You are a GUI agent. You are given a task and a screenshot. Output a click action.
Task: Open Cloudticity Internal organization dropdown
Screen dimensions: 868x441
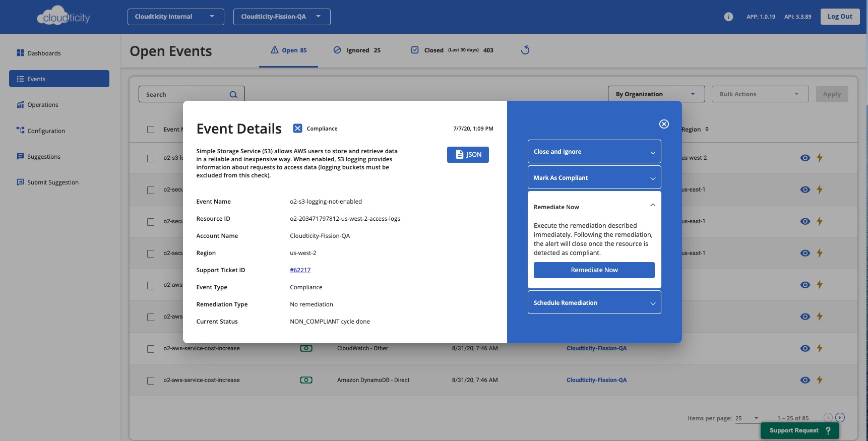[175, 17]
